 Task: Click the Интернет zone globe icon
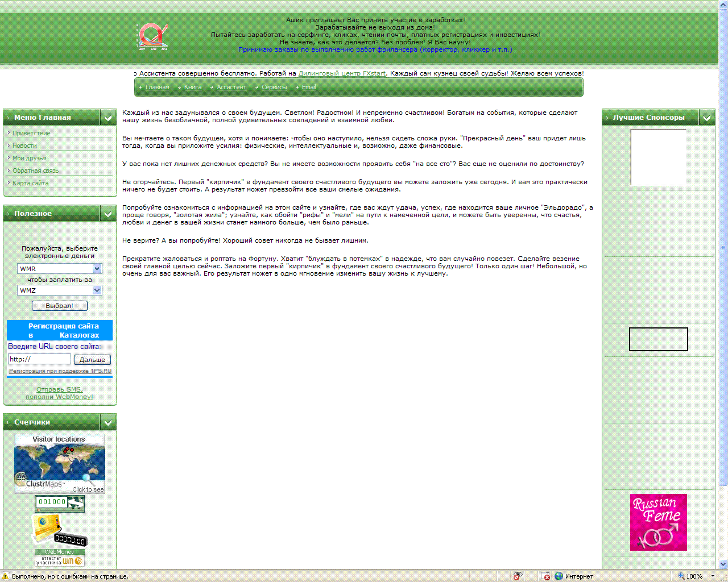pos(559,576)
